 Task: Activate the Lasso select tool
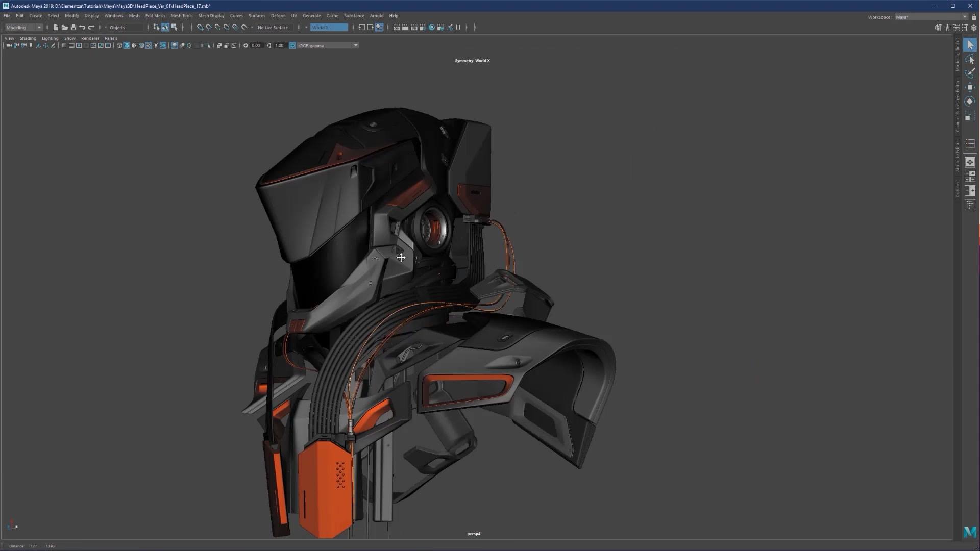pos(970,59)
